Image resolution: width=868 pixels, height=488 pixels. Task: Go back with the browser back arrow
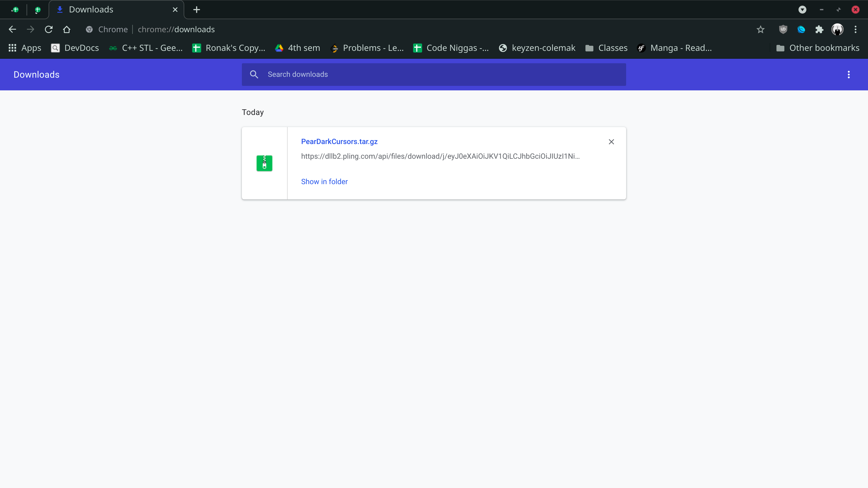[x=12, y=29]
